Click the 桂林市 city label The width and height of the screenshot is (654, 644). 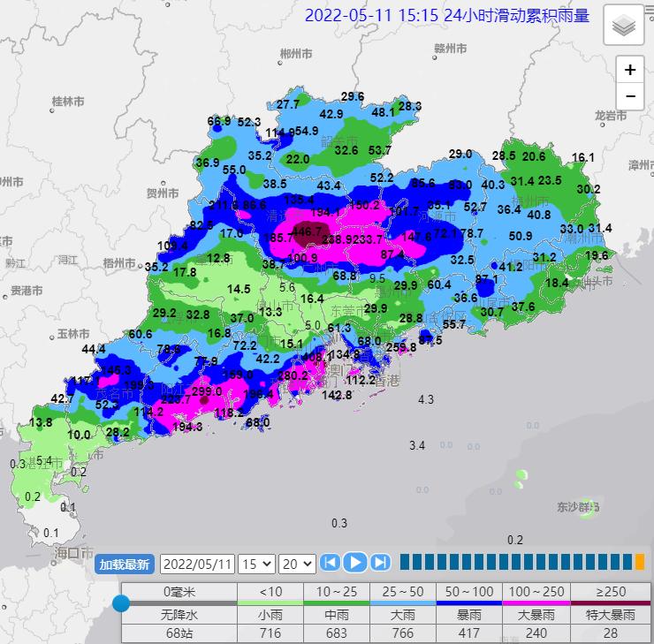(x=68, y=102)
